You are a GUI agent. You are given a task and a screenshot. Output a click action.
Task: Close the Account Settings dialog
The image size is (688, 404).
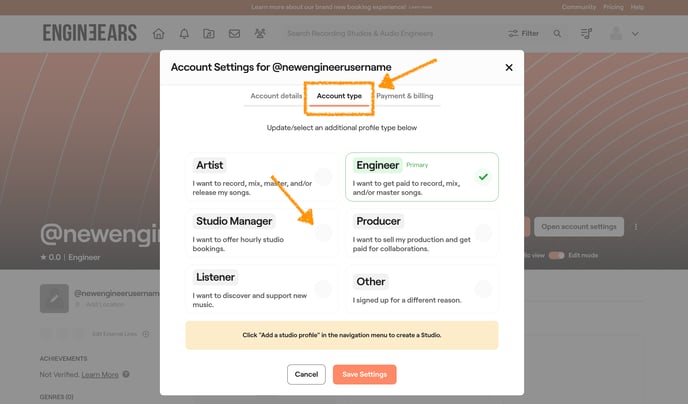pyautogui.click(x=508, y=68)
